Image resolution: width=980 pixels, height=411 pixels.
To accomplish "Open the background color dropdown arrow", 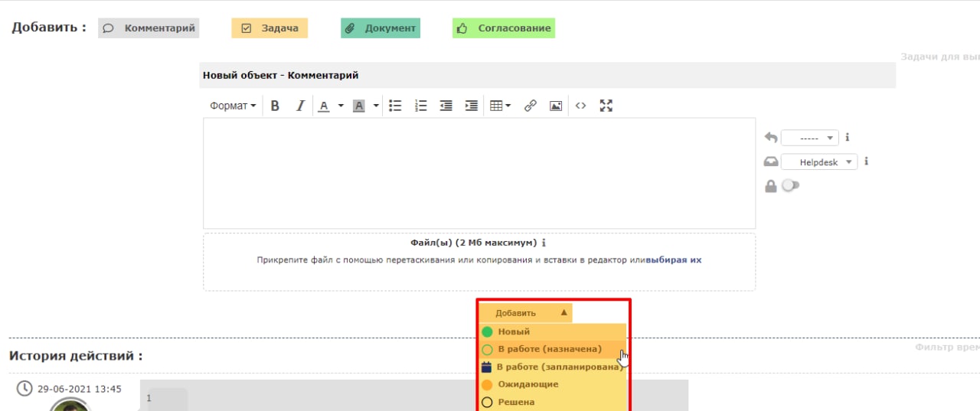I will tap(376, 106).
